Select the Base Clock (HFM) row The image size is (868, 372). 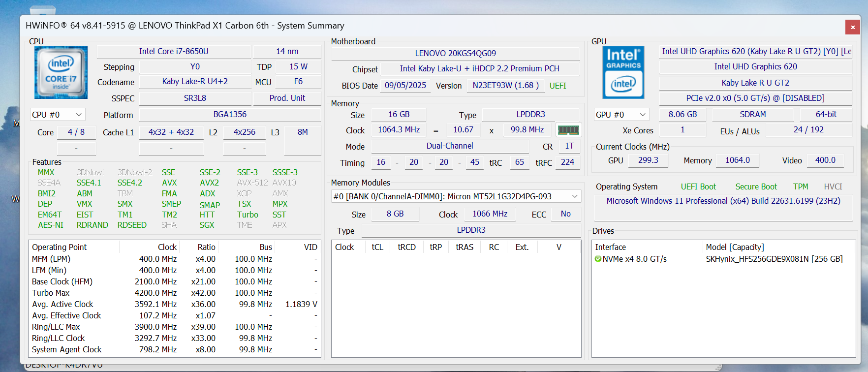(x=175, y=281)
